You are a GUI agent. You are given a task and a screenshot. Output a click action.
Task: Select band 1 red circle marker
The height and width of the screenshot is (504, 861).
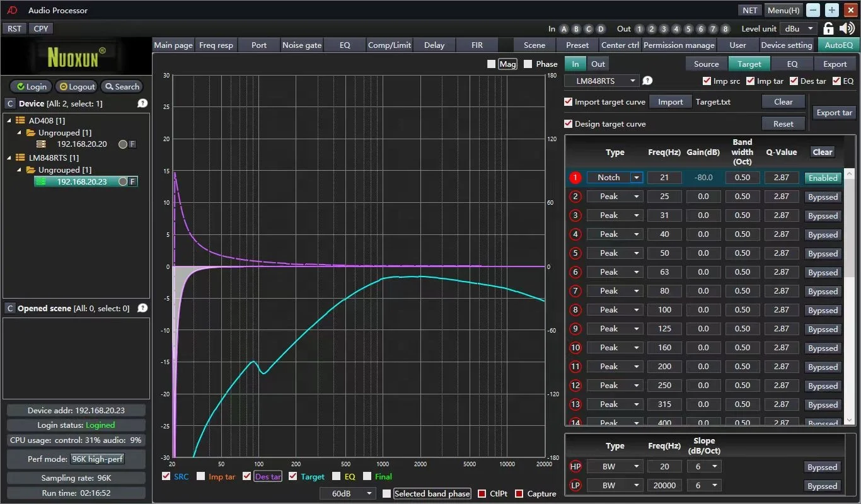click(575, 178)
